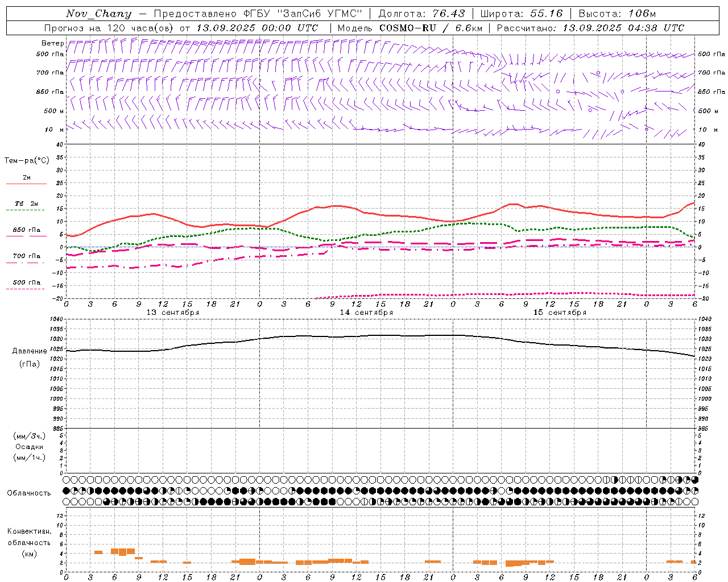Click the '850 гПа' legend line in temperature panel

[x=26, y=236]
